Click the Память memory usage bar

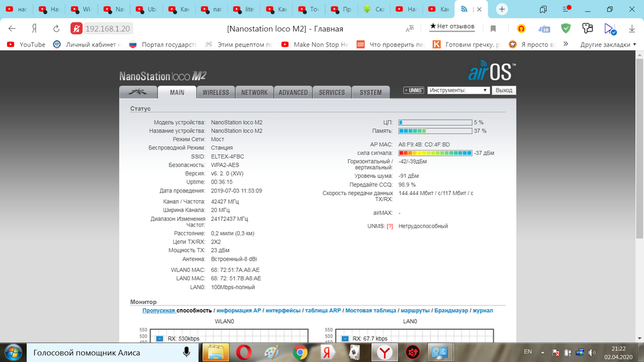435,131
